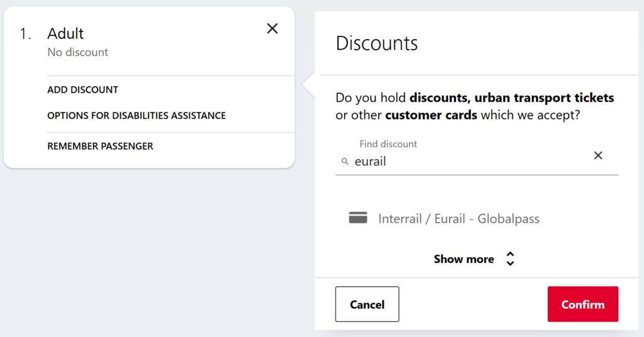The image size is (644, 337).
Task: Click the Discounts panel heading
Action: (377, 43)
